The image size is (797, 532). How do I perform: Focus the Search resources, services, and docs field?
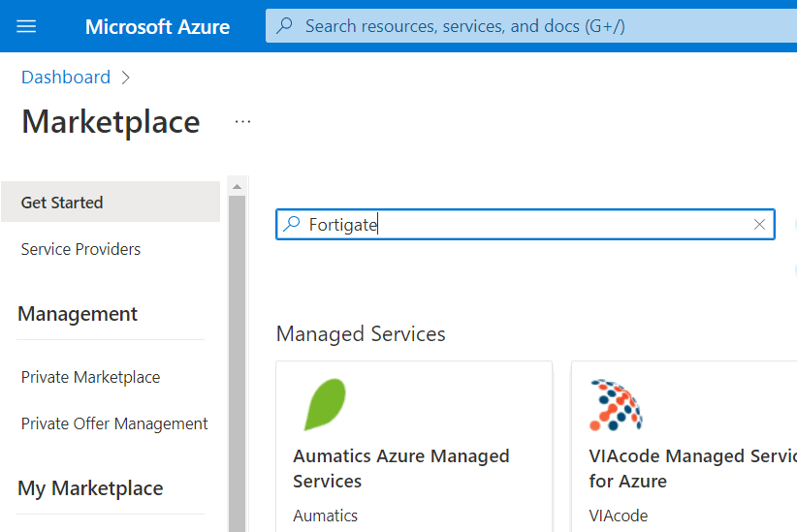coord(531,26)
